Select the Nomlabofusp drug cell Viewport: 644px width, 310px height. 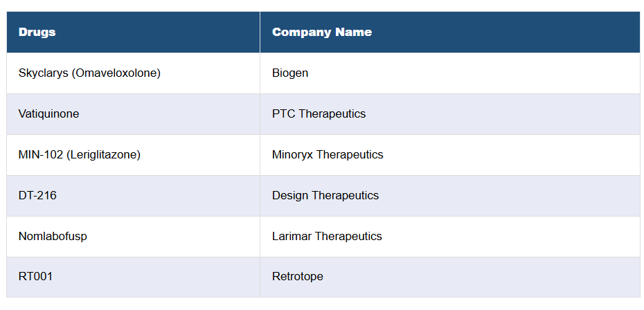[x=53, y=236]
